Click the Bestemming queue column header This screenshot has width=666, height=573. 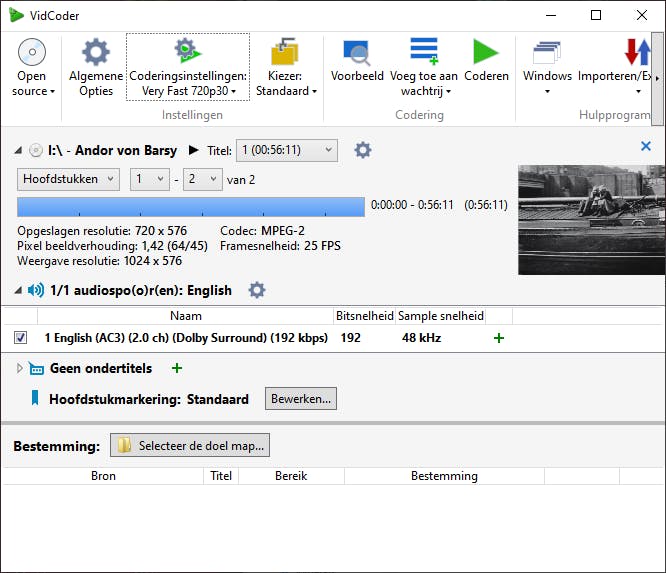tap(444, 476)
